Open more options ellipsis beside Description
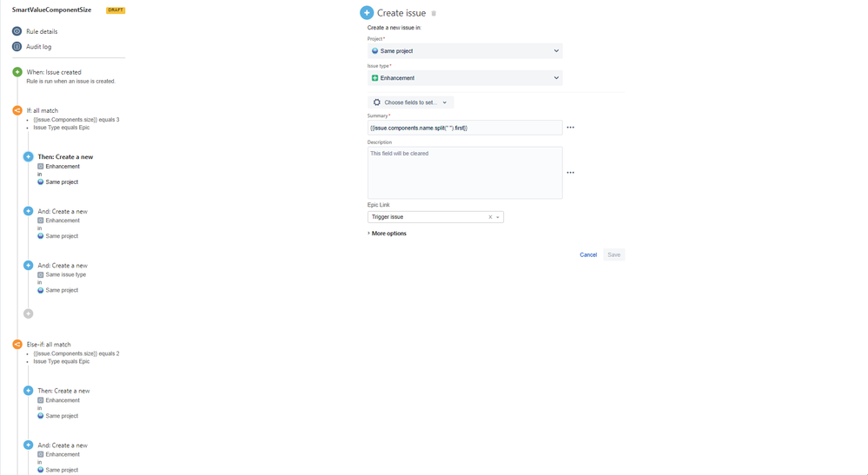This screenshot has width=868, height=475. [570, 173]
